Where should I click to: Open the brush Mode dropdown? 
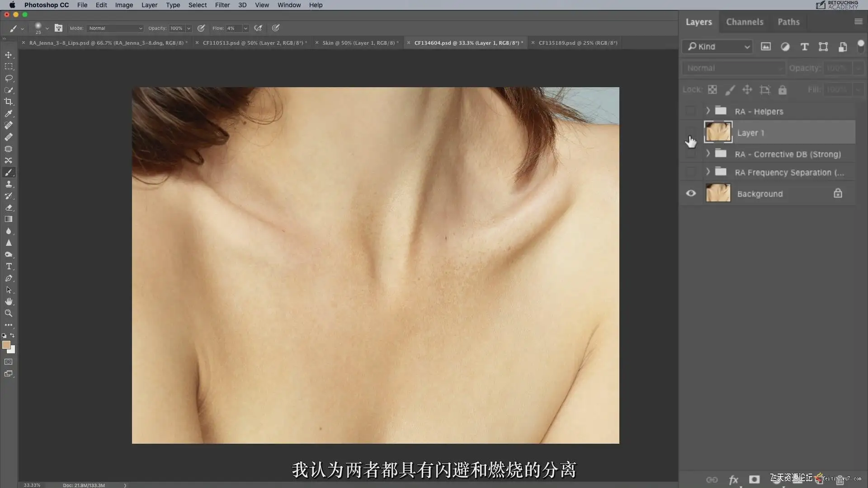coord(115,28)
